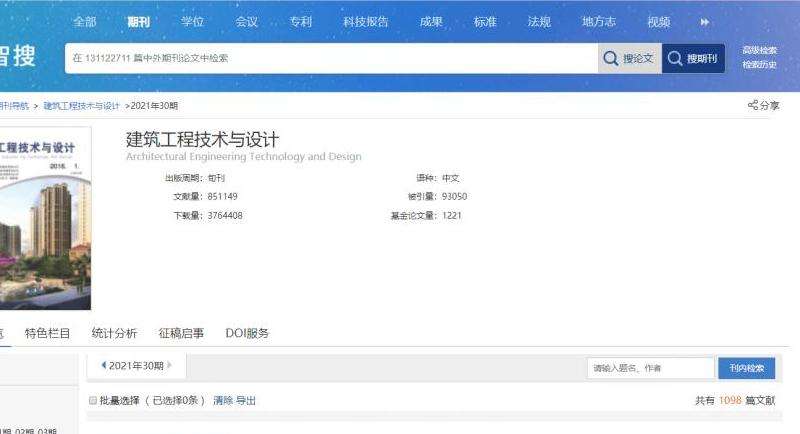
Task: Switch to the 学位 category
Action: [x=192, y=22]
